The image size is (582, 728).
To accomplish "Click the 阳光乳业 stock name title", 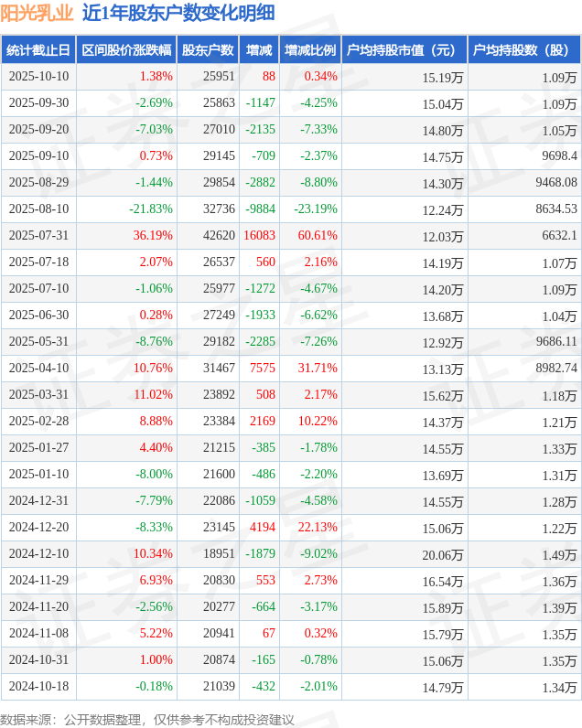I will point(37,13).
